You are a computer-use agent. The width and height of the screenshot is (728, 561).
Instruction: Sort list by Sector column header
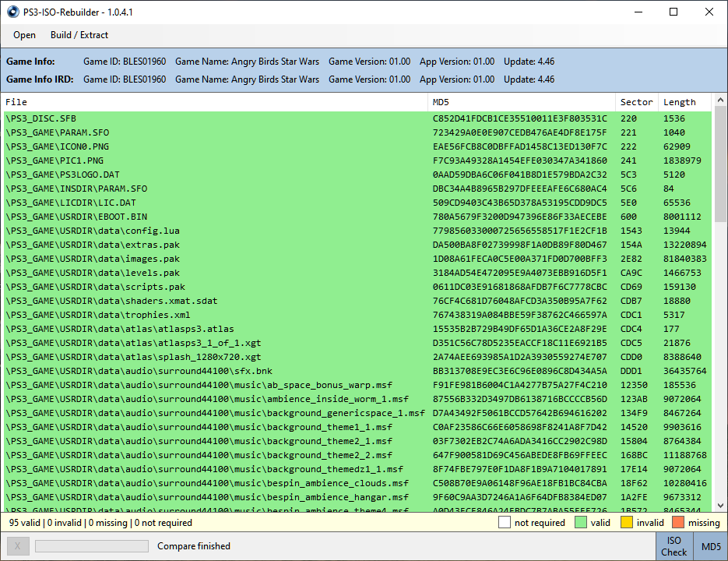pos(636,102)
